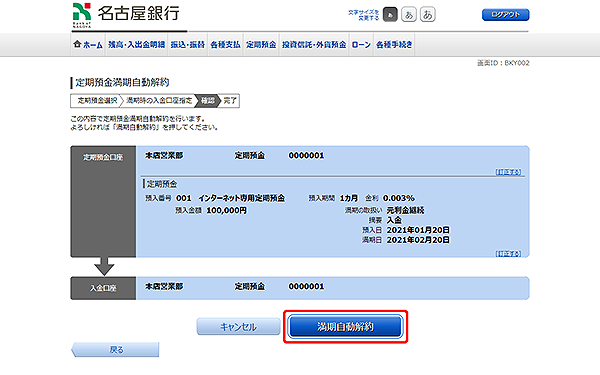Click the deposit amount 100,000円
The image size is (600, 375).
(x=227, y=210)
